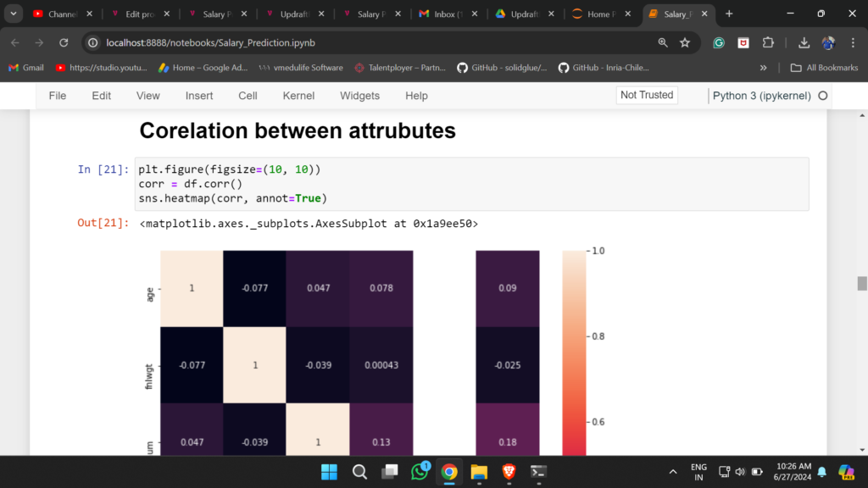Screen dimensions: 868x488
Task: Open the All Bookmarks folder
Action: (x=824, y=68)
